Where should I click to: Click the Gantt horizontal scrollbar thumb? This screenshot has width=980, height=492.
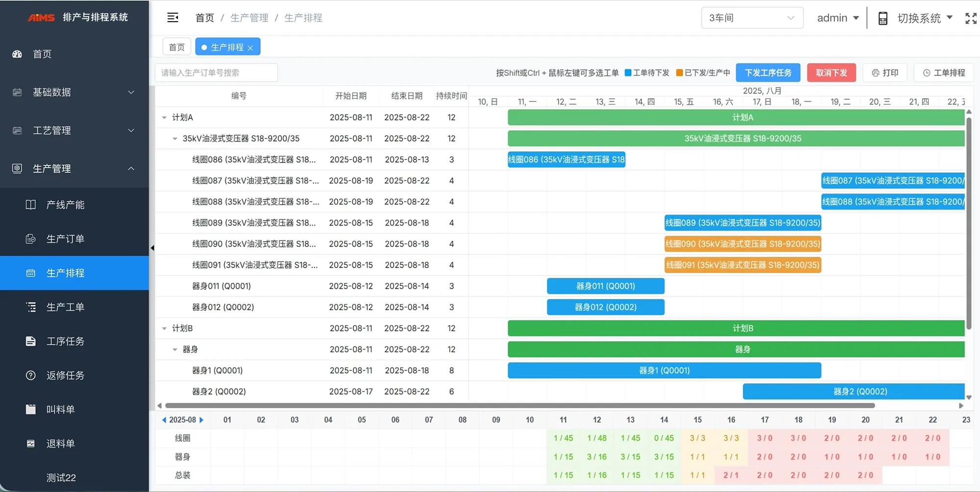point(520,405)
